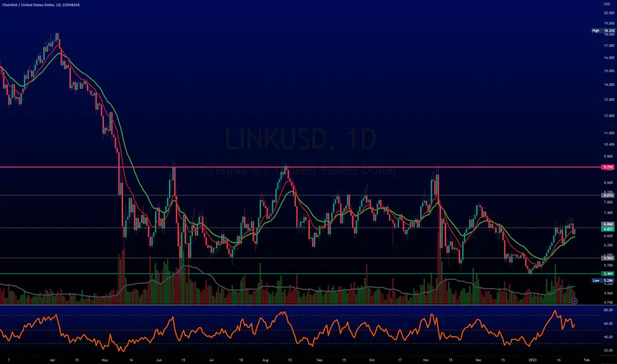The width and height of the screenshot is (617, 364).
Task: Click the 'Jun' label on the time axis
Action: click(159, 359)
